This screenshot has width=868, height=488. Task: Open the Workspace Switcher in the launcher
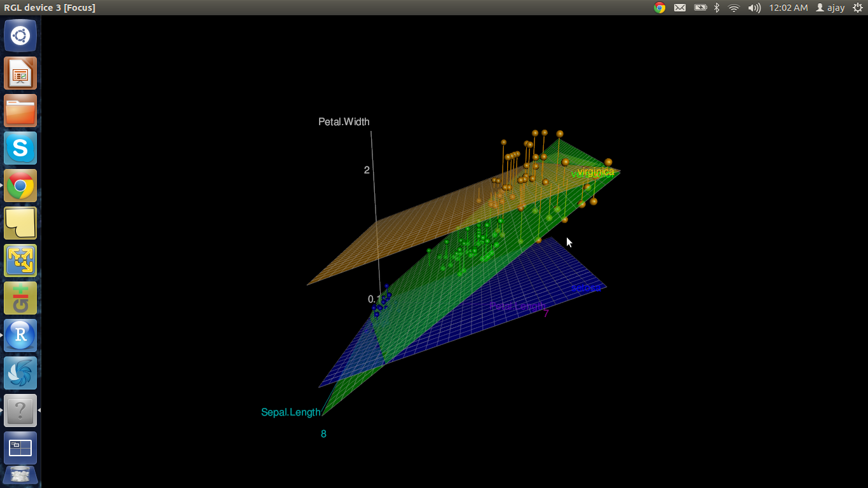(20, 448)
